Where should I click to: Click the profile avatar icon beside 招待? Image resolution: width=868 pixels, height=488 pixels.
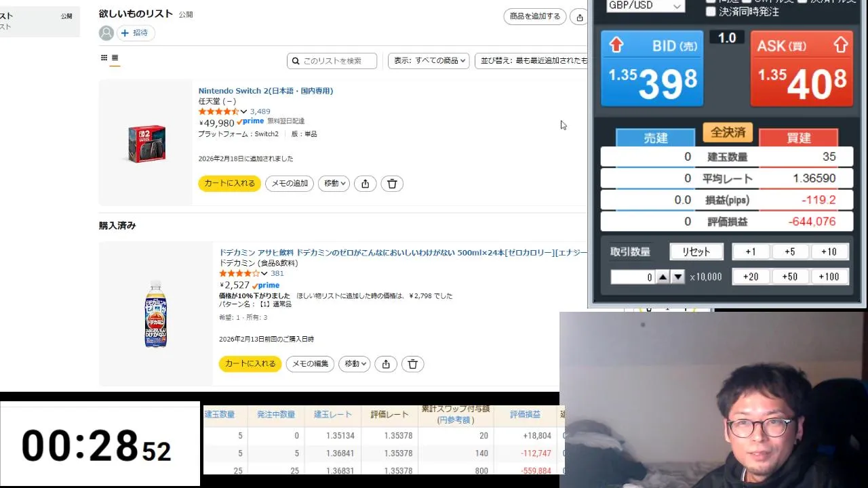pos(106,33)
